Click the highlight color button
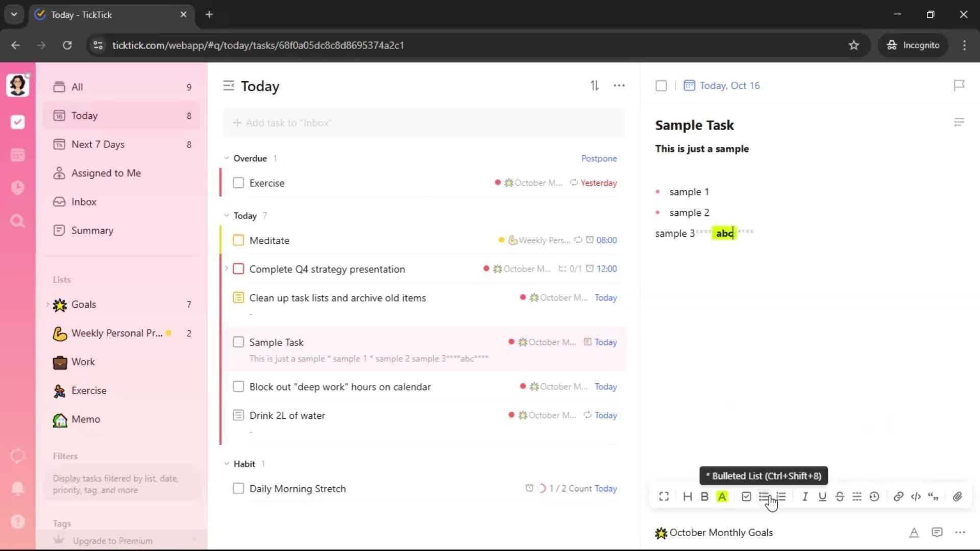Image resolution: width=980 pixels, height=551 pixels. tap(722, 496)
